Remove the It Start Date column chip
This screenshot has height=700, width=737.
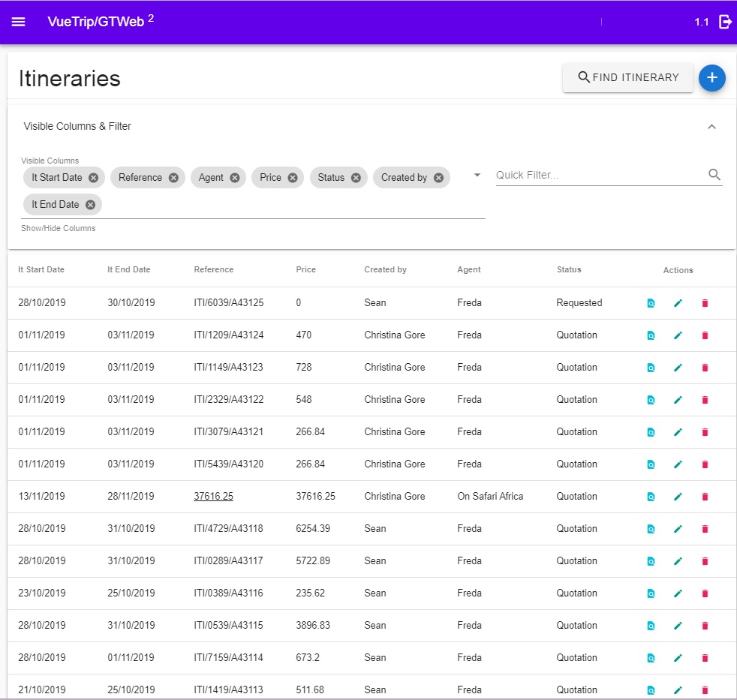pos(94,178)
